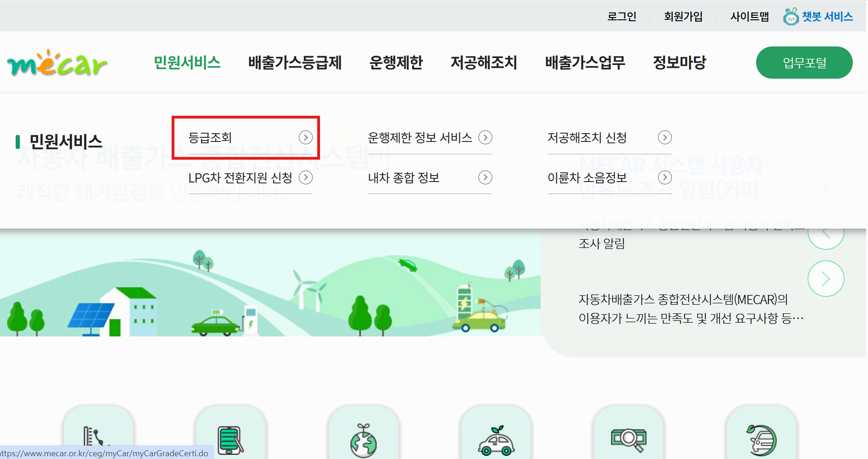Open the subsidy search shortcut icon

628,438
